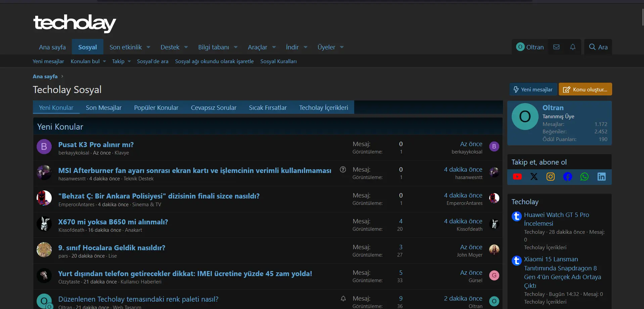644x309 pixels.
Task: Open the Sosyal Kuralları link
Action: (278, 61)
